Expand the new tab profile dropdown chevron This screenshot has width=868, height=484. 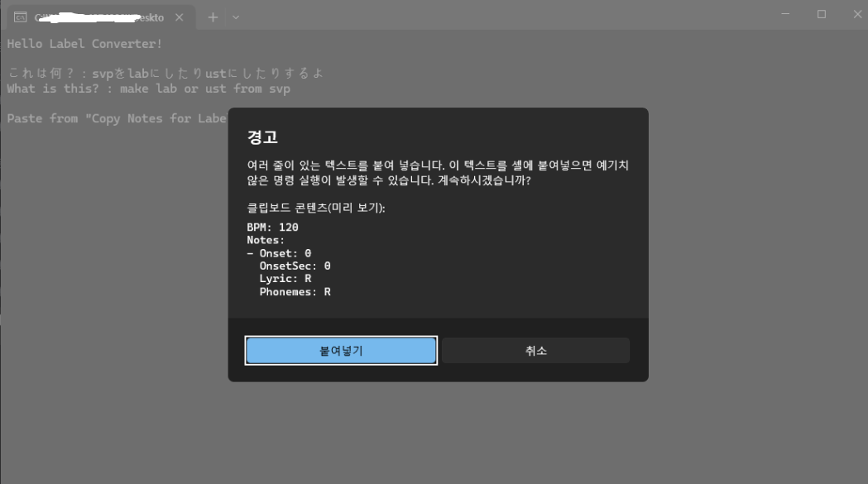pos(236,17)
